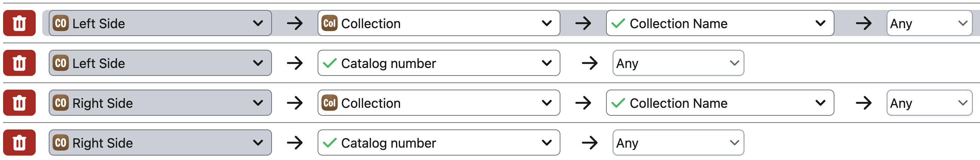Open Any filter for Right Side Catalog number
The width and height of the screenshot is (980, 160).
coord(678,142)
